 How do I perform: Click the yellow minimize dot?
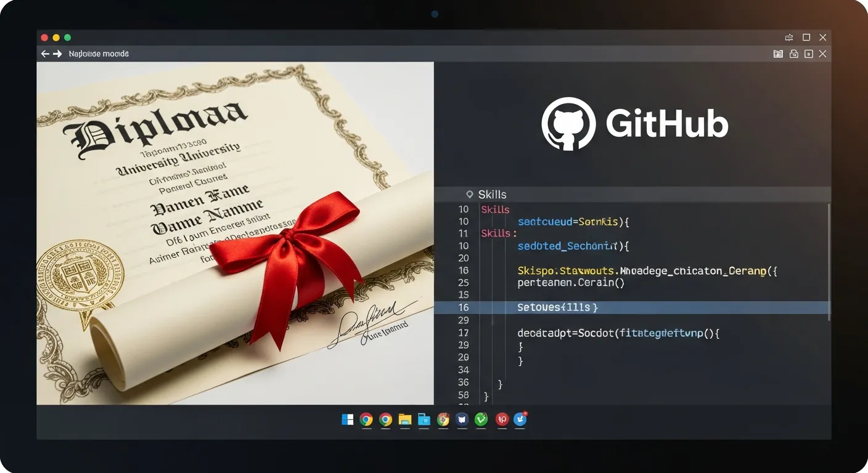click(56, 38)
